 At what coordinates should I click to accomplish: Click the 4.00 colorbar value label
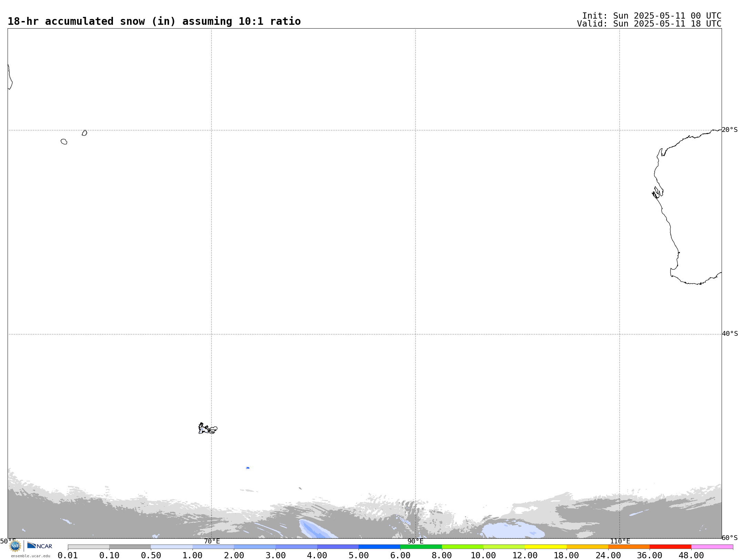[x=317, y=555]
